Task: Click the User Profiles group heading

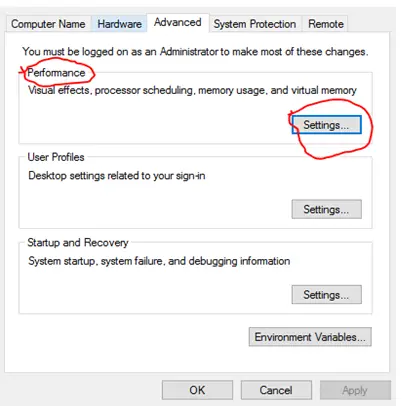Action: coord(56,157)
